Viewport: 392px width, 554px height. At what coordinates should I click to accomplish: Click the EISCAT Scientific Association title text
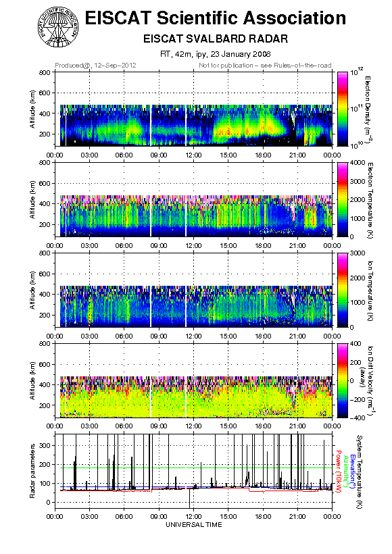pyautogui.click(x=216, y=18)
